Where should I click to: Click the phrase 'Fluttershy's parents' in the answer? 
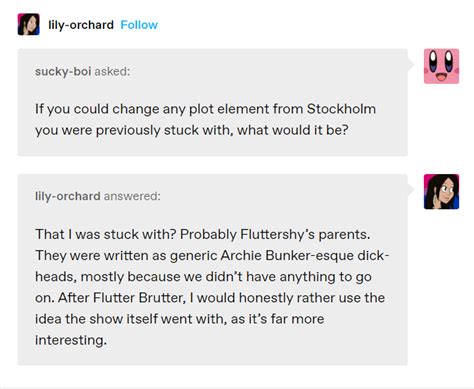click(305, 234)
